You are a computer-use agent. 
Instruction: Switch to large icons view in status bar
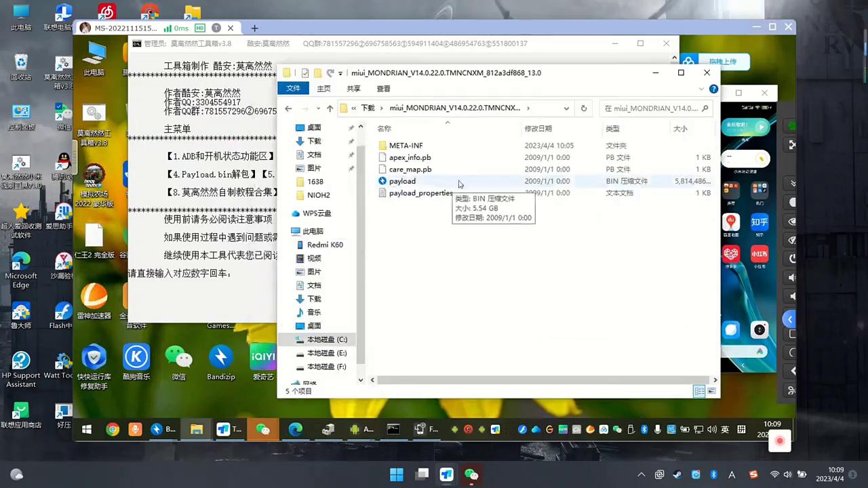pos(711,391)
